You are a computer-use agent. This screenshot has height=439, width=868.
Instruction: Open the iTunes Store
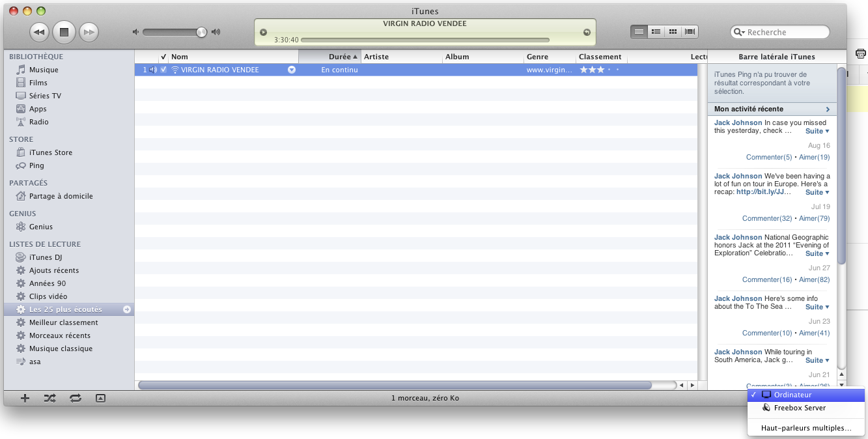coord(51,152)
